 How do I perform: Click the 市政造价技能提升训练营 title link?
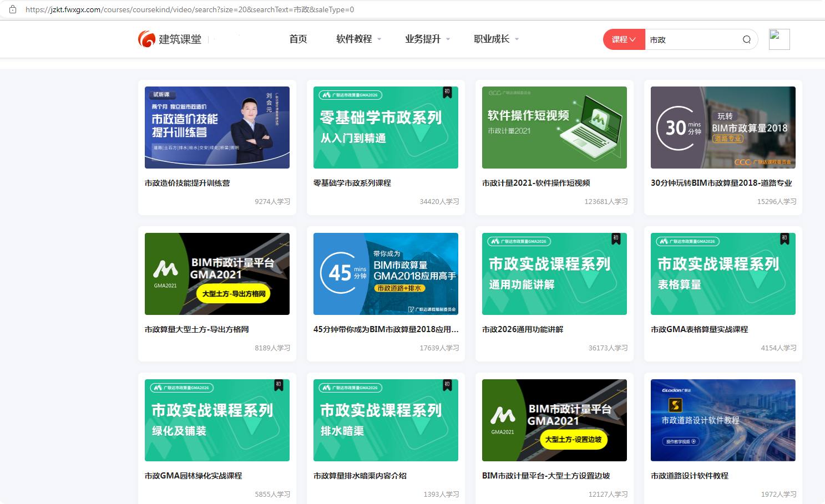coord(187,183)
